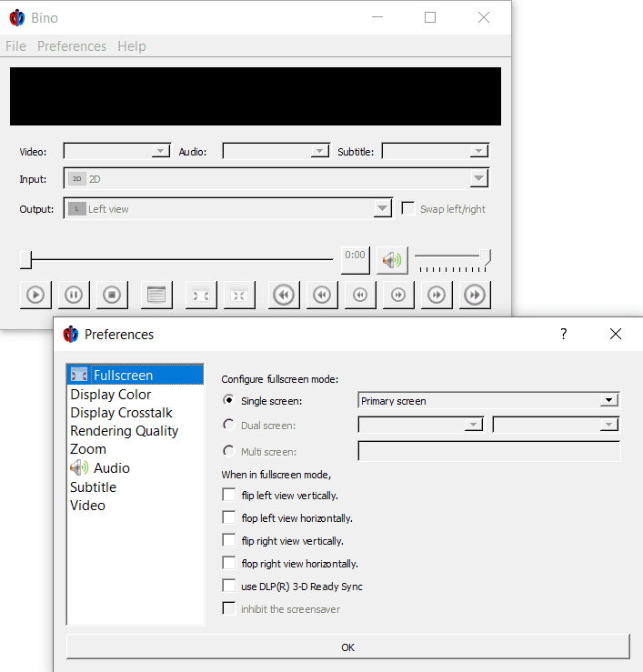Click the L icon in the Output field

[76, 209]
